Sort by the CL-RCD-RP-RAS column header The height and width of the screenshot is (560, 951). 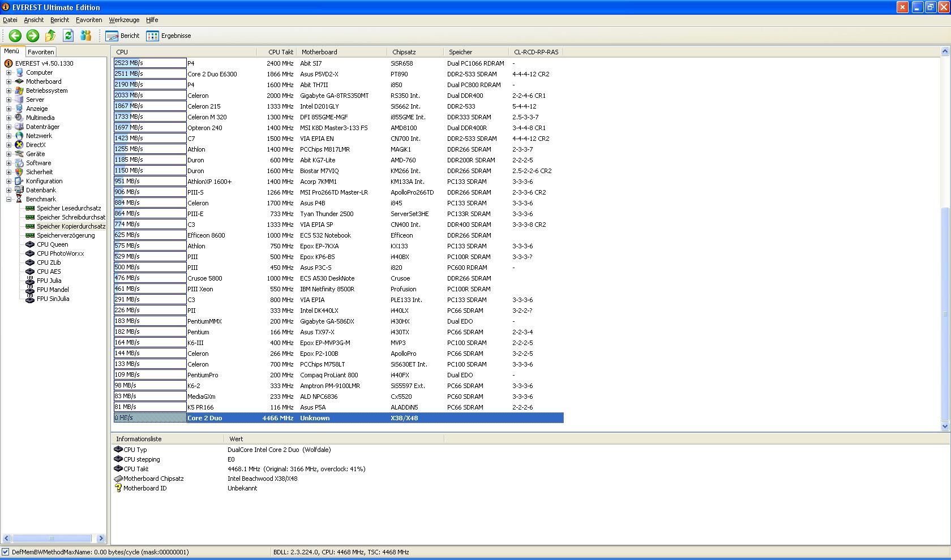pyautogui.click(x=536, y=52)
